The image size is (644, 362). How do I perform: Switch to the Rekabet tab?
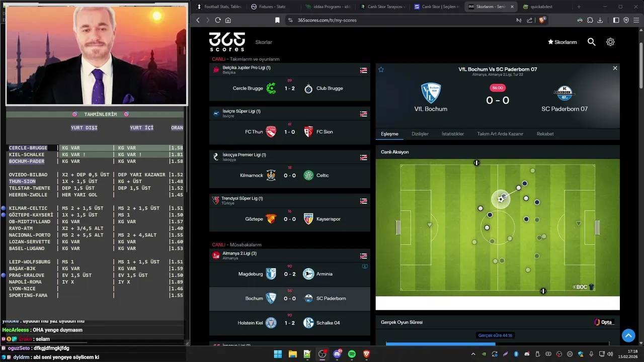click(x=545, y=134)
